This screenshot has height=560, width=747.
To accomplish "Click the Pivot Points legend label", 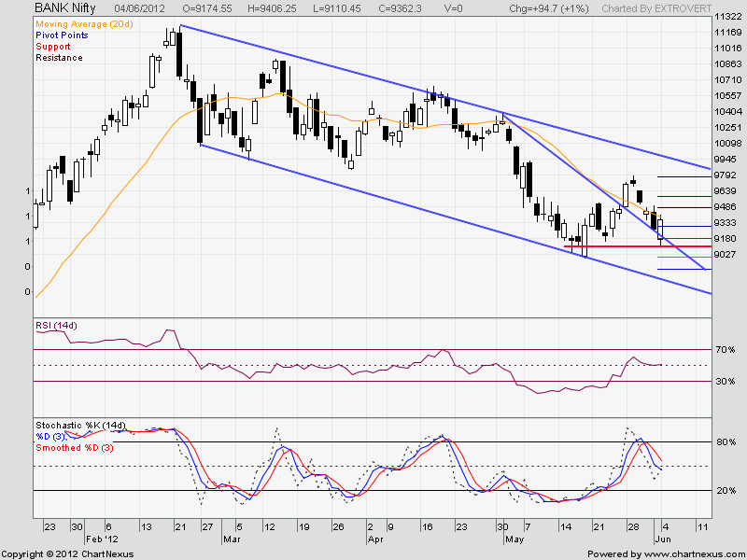I will click(63, 35).
